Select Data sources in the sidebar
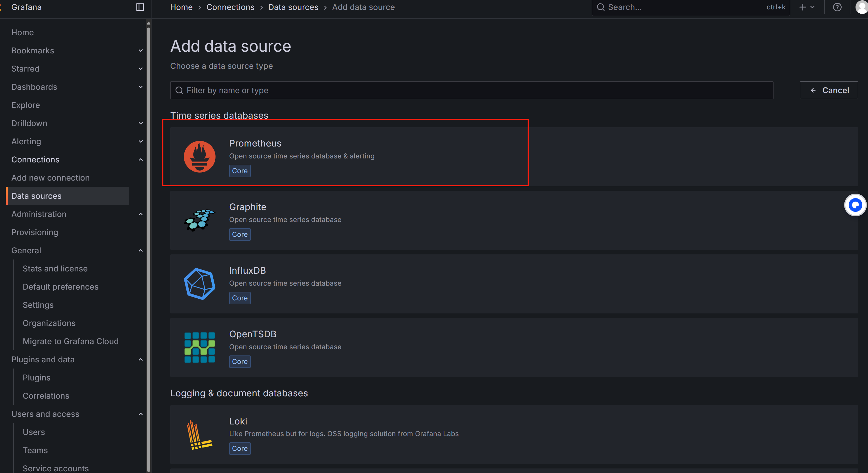 68,196
